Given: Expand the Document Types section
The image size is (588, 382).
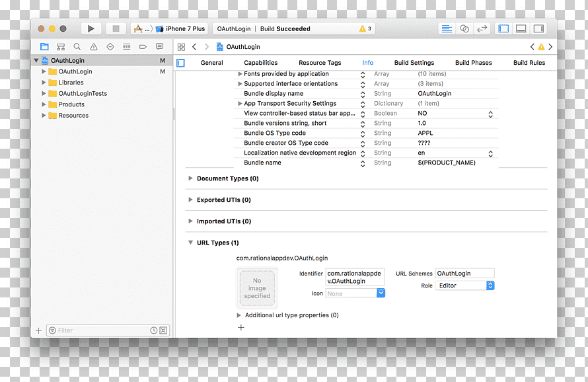Looking at the screenshot, I should pos(190,178).
